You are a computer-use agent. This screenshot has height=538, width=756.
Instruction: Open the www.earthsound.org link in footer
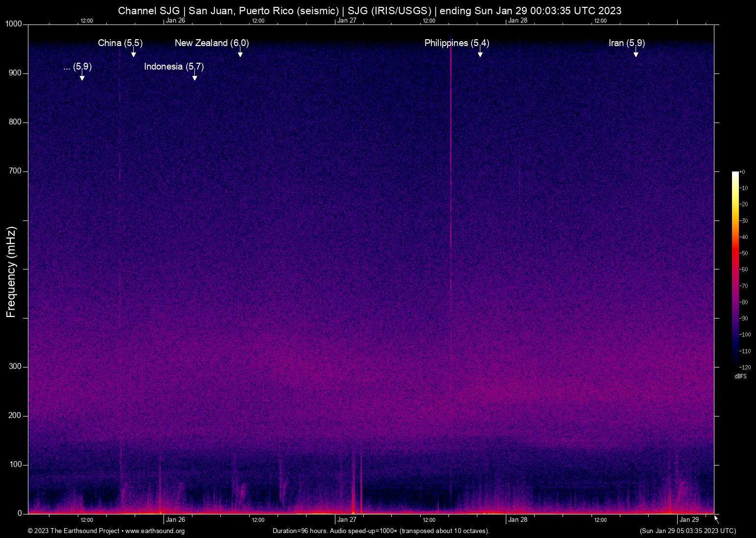click(155, 531)
